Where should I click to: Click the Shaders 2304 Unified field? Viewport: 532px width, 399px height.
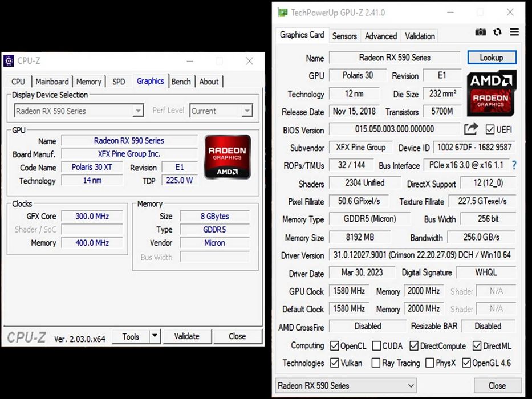pos(365,183)
